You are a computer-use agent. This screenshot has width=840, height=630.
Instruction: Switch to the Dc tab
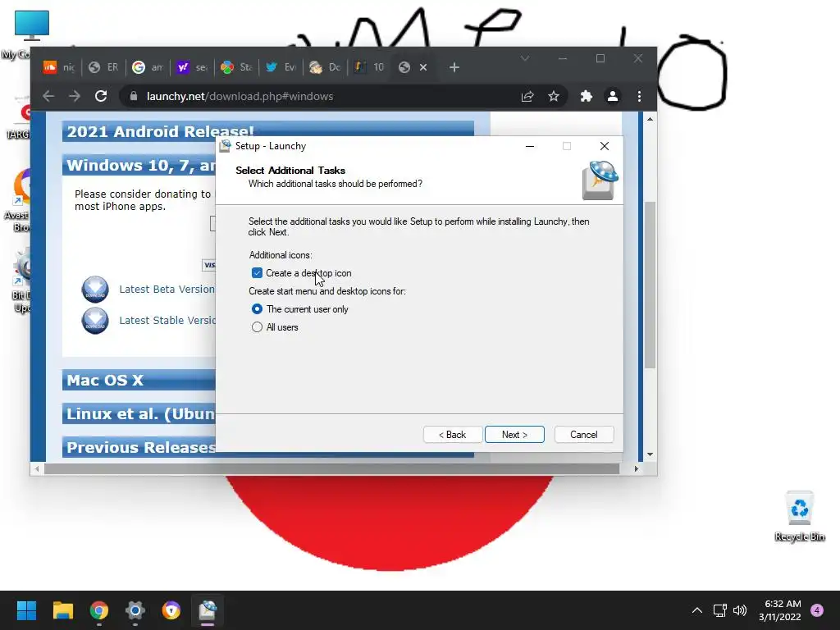click(x=325, y=67)
